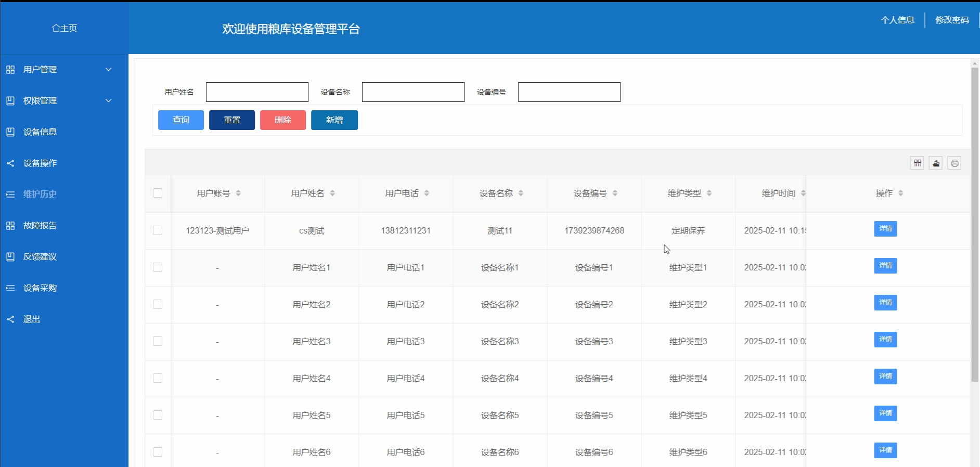Sort by 用户姓名 column arrows
980x467 pixels.
pos(332,193)
